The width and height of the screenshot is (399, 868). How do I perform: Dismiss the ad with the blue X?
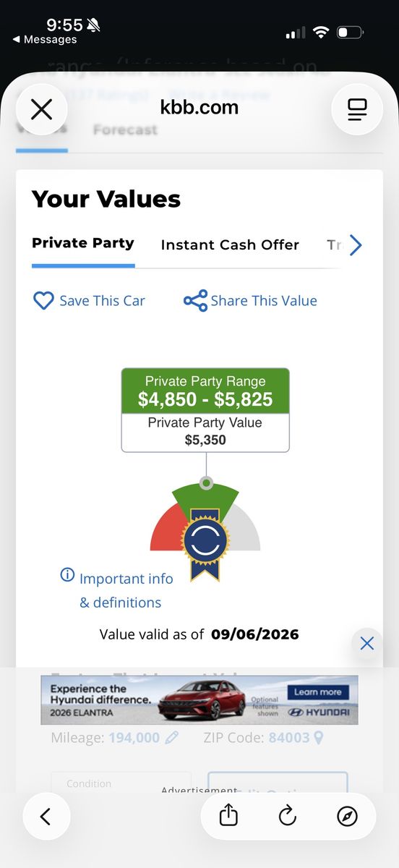367,643
